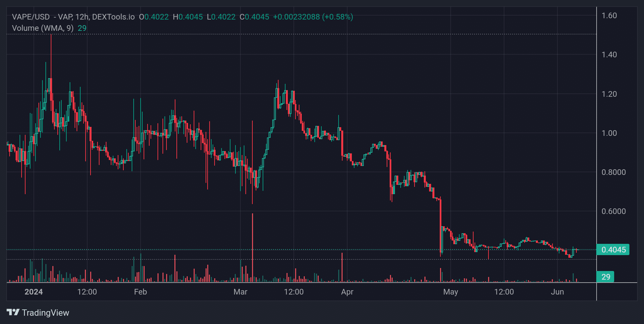Click the 2024 time axis label
The width and height of the screenshot is (644, 324).
(x=33, y=292)
